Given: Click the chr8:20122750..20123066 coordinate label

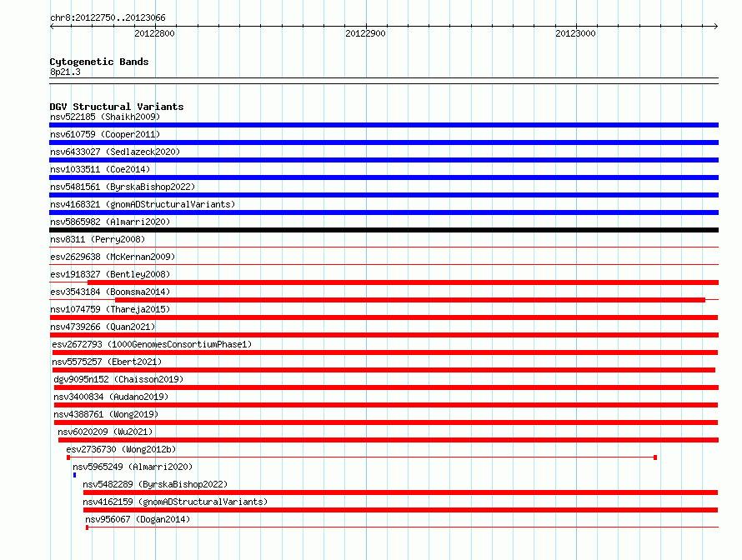Looking at the screenshot, I should pyautogui.click(x=108, y=17).
